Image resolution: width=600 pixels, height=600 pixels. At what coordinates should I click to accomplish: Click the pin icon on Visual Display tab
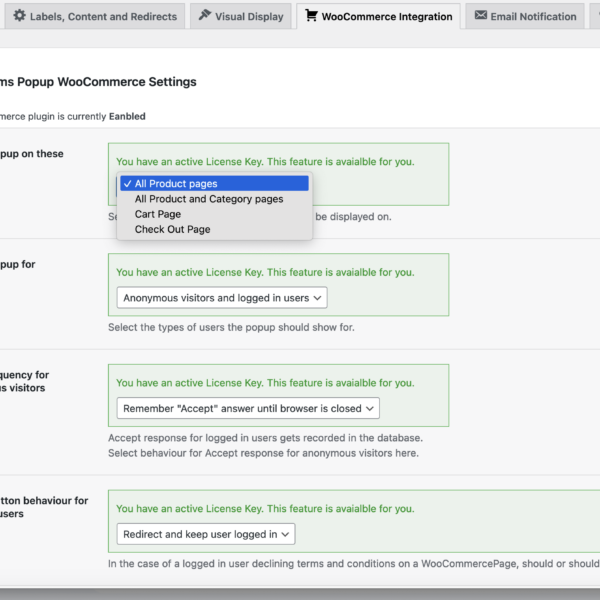[x=205, y=15]
